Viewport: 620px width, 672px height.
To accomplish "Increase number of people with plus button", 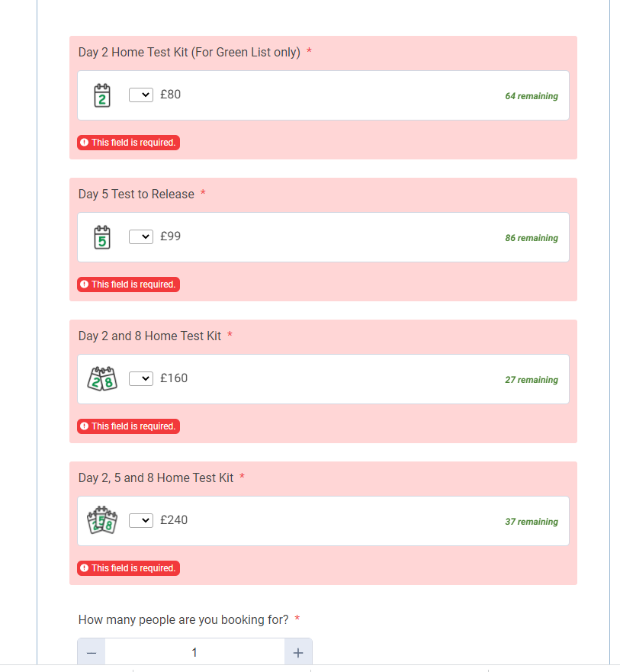I will [298, 653].
